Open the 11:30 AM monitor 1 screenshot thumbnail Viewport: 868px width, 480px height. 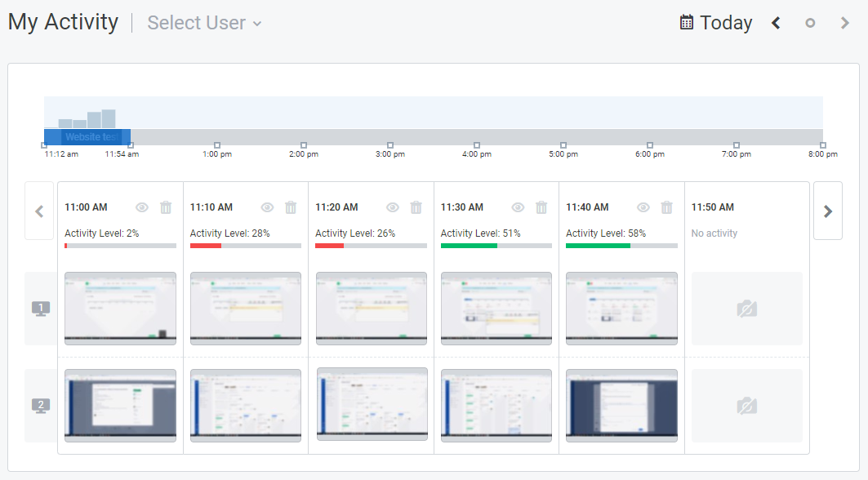(496, 309)
